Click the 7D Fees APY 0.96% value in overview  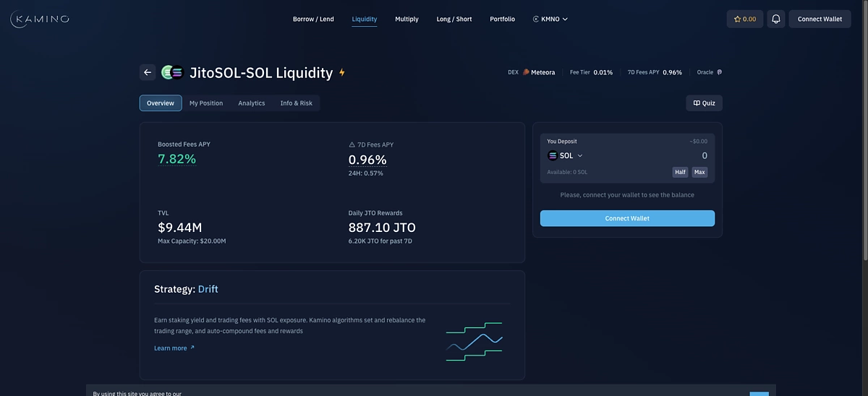pyautogui.click(x=367, y=160)
